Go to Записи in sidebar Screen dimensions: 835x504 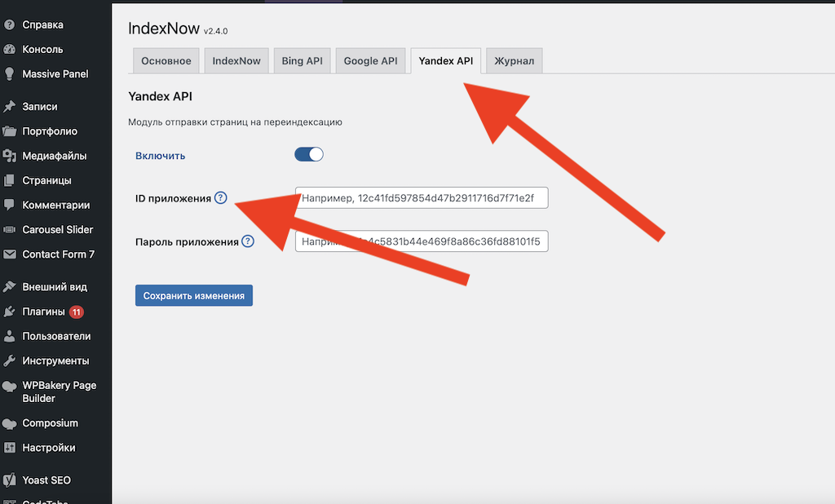(40, 107)
